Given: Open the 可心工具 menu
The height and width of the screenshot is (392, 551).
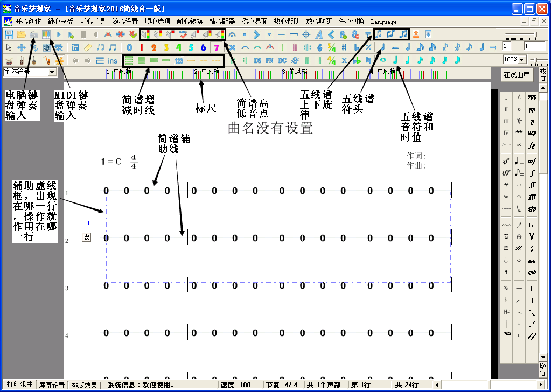Looking at the screenshot, I should [x=93, y=22].
